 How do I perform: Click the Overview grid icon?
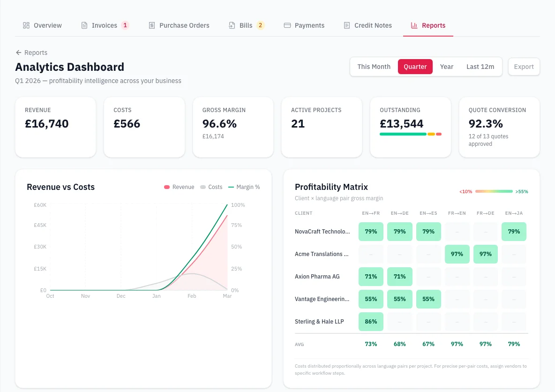(26, 25)
